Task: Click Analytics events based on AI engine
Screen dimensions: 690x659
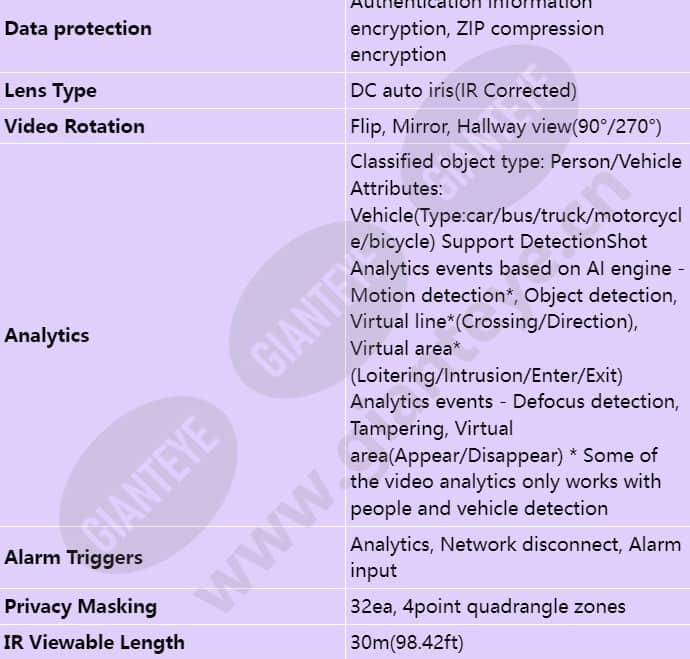Action: 510,268
